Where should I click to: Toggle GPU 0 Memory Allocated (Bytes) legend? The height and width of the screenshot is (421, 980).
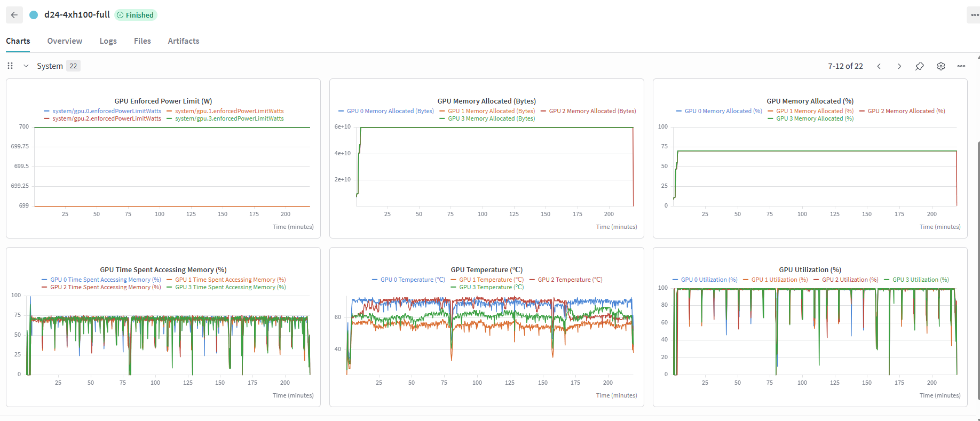386,111
